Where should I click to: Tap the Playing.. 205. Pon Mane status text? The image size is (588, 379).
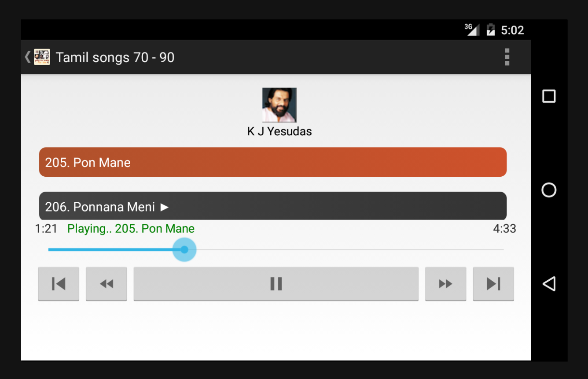[131, 229]
